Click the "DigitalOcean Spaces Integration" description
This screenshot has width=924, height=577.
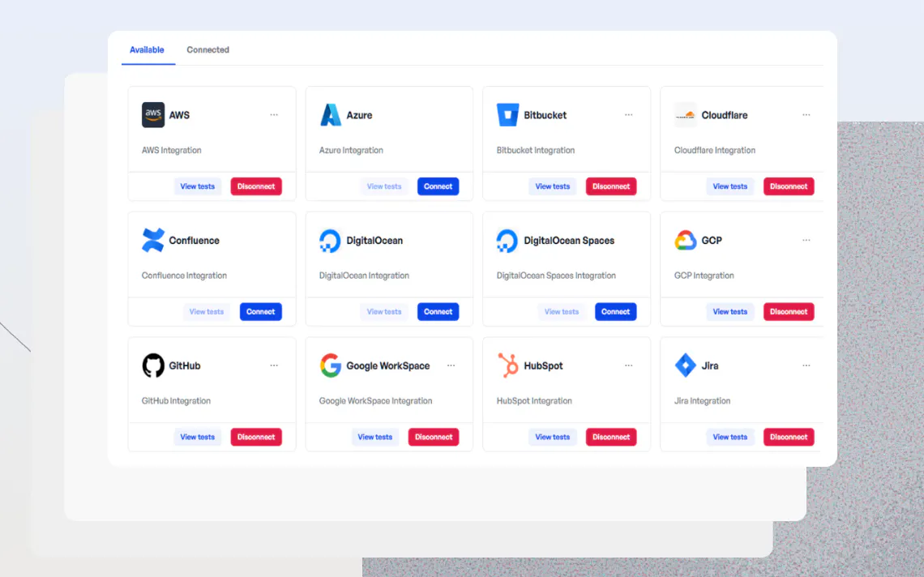[556, 276]
